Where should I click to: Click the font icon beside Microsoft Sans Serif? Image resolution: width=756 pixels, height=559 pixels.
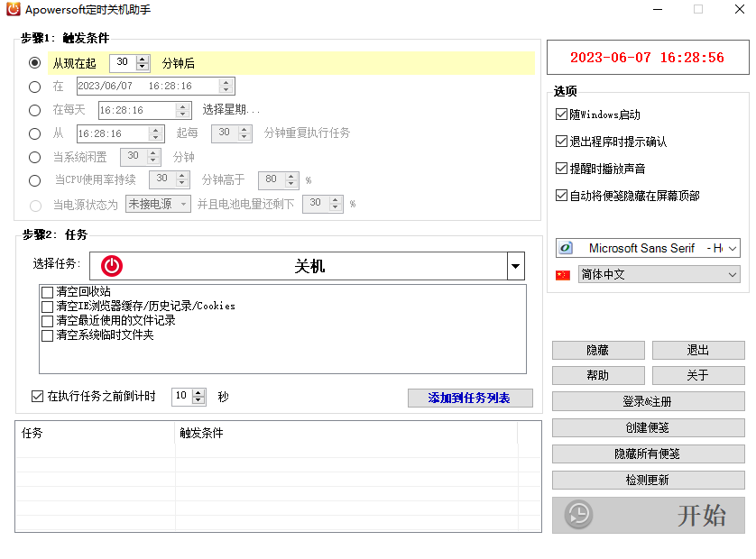click(x=566, y=248)
